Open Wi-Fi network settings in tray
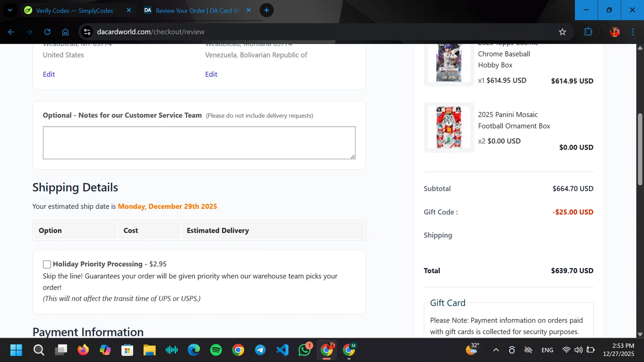Viewport: 644px width, 362px height. click(566, 350)
